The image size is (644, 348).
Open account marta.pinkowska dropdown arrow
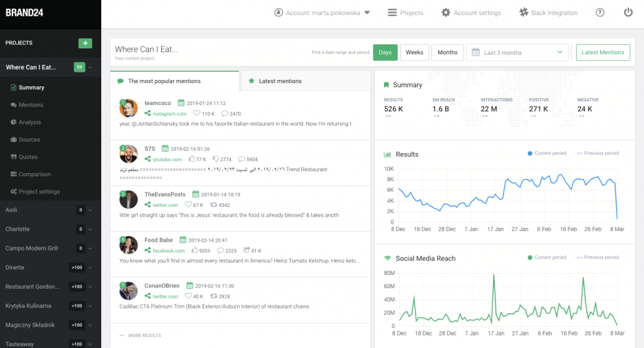tap(367, 13)
